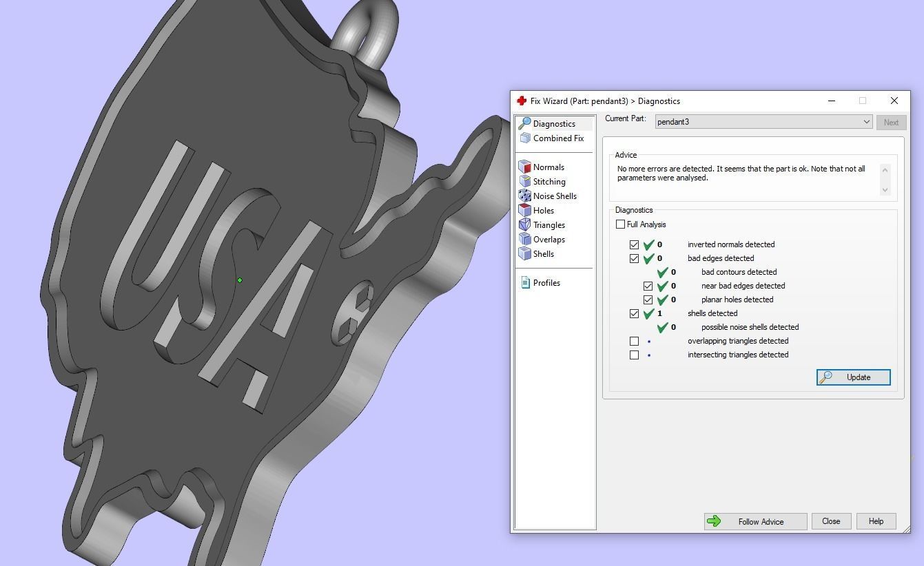Open the Shells repair icon
This screenshot has height=566, width=924.
point(524,254)
